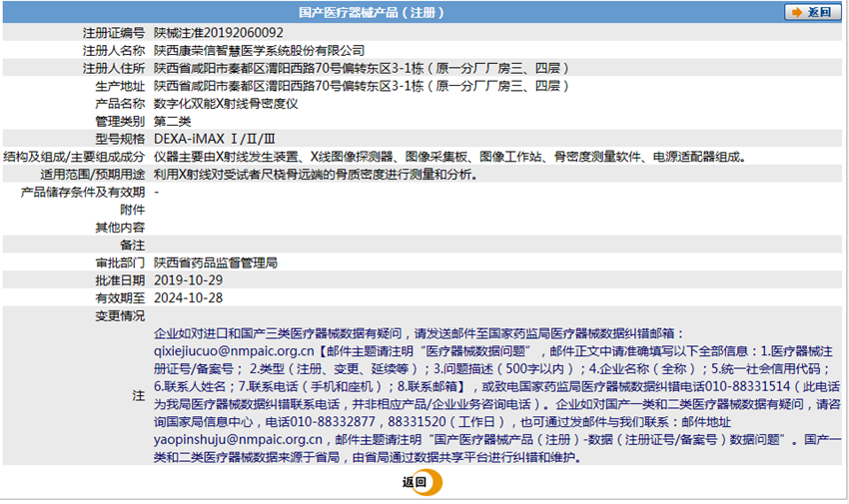Click the header title 国产医疗器械产品（注册）
Image resolution: width=849 pixels, height=504 pixels.
point(372,12)
